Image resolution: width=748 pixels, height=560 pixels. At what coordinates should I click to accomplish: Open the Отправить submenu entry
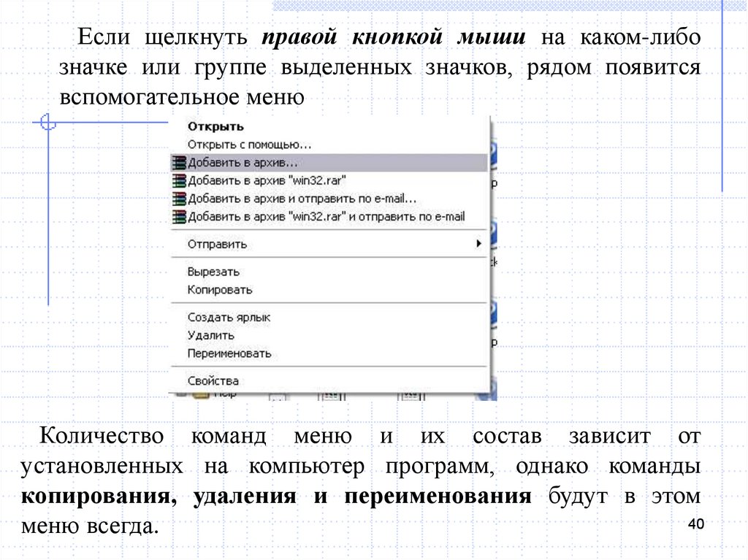coord(329,245)
